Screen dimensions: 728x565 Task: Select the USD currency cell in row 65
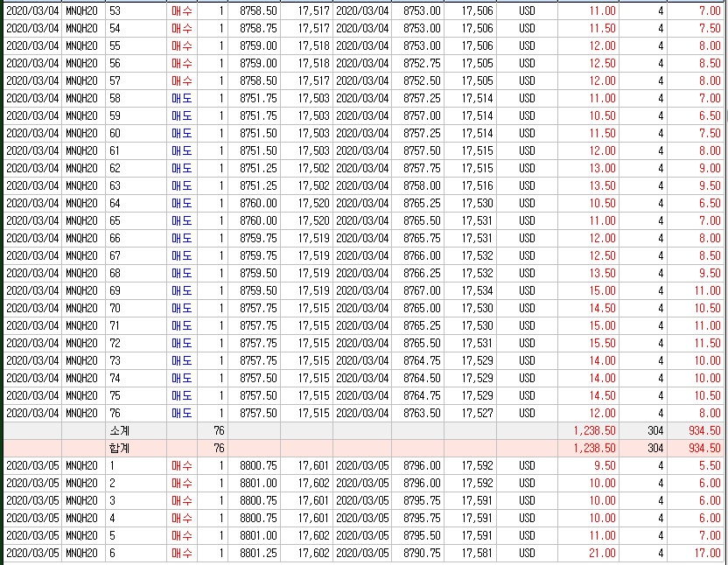527,220
